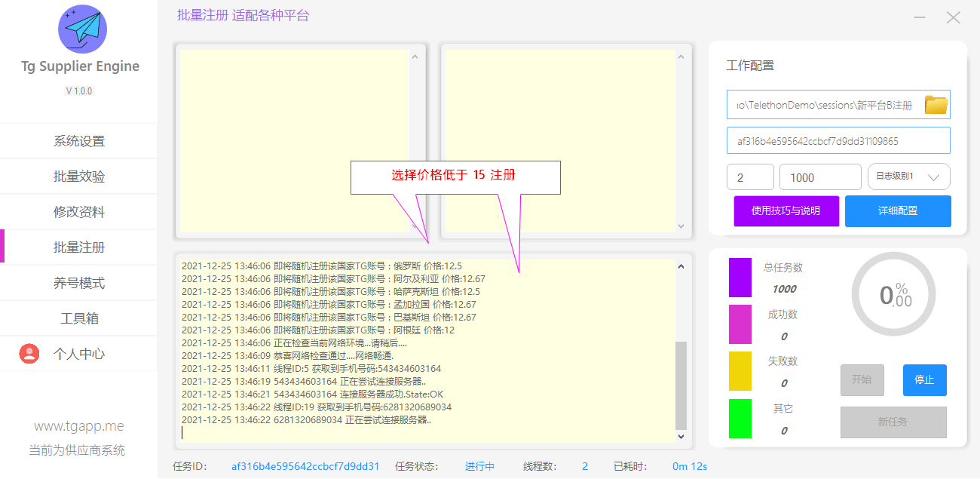
Task: Open 系统设置 in the sidebar
Action: pos(79,141)
